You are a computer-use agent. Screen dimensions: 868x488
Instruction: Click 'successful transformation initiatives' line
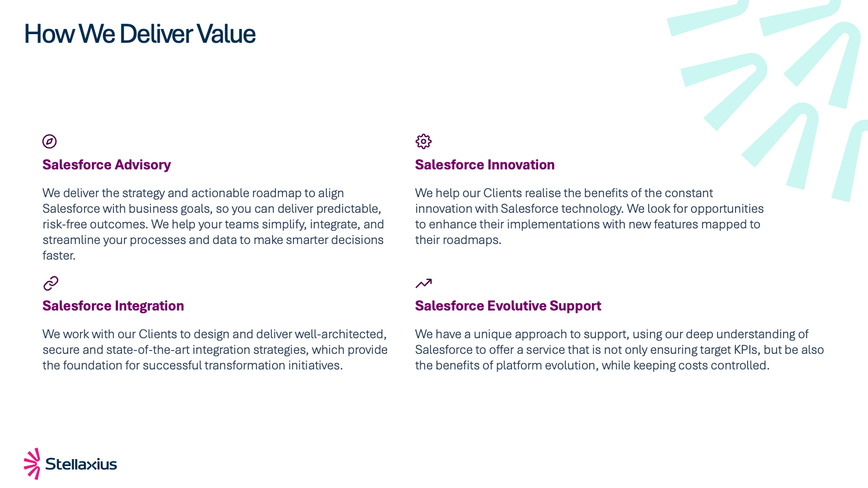tap(193, 365)
